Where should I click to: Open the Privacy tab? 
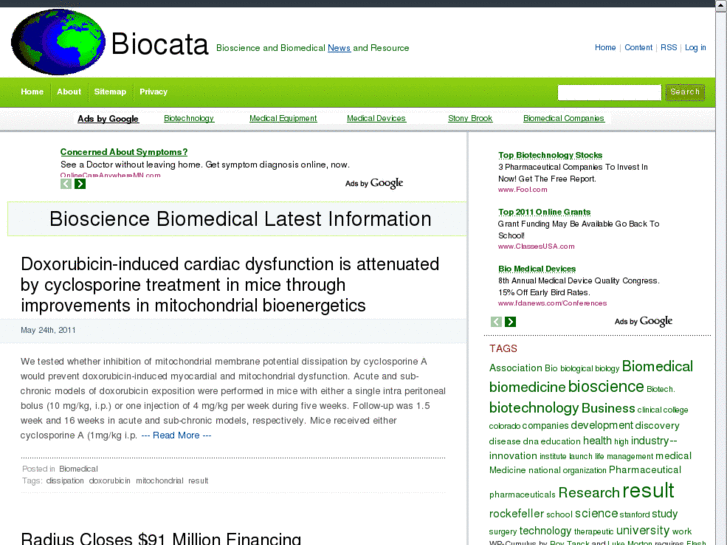click(x=153, y=92)
